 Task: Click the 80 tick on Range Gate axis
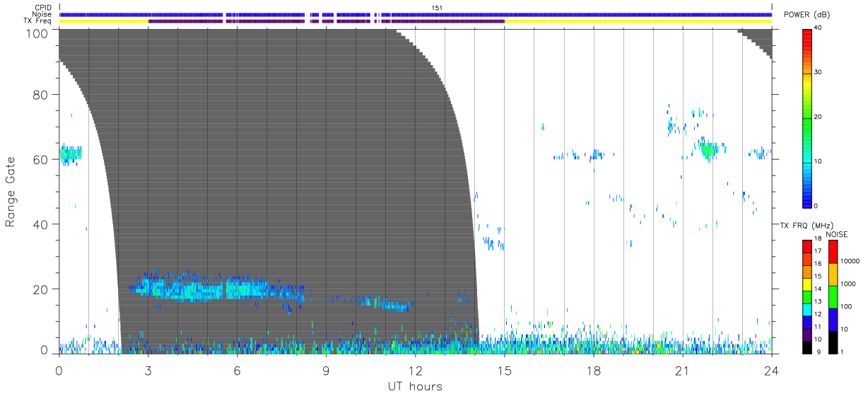pos(41,94)
